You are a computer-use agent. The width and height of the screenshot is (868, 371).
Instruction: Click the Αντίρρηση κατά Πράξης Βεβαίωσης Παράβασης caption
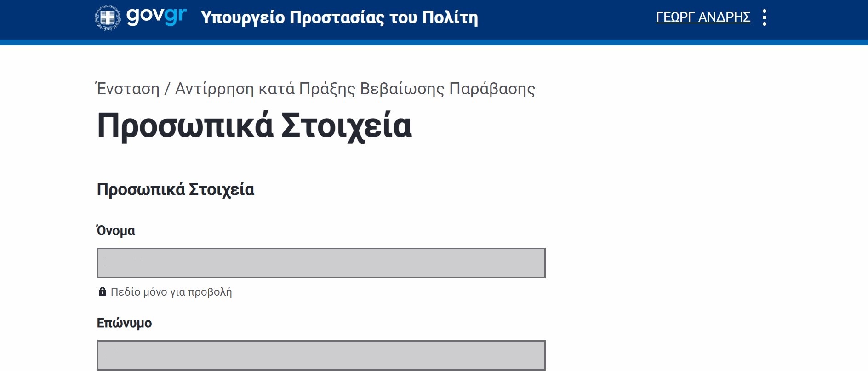tap(355, 88)
